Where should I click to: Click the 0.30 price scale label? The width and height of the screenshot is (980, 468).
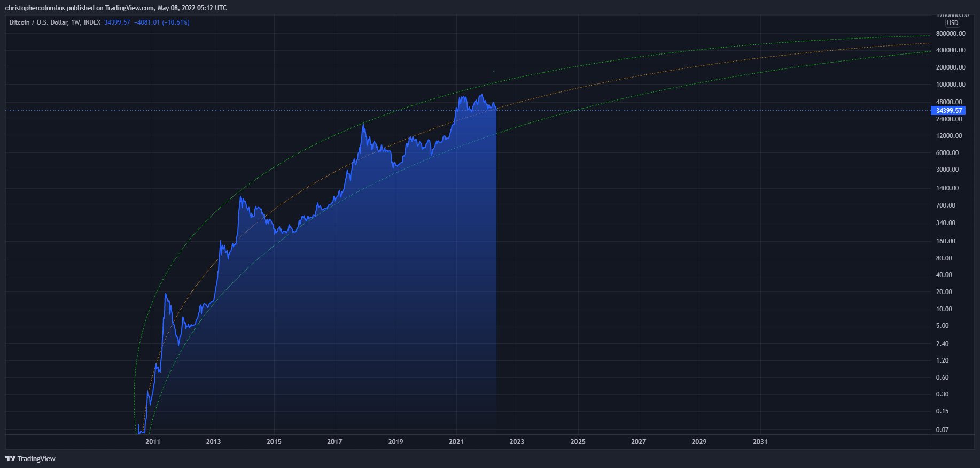pos(943,394)
